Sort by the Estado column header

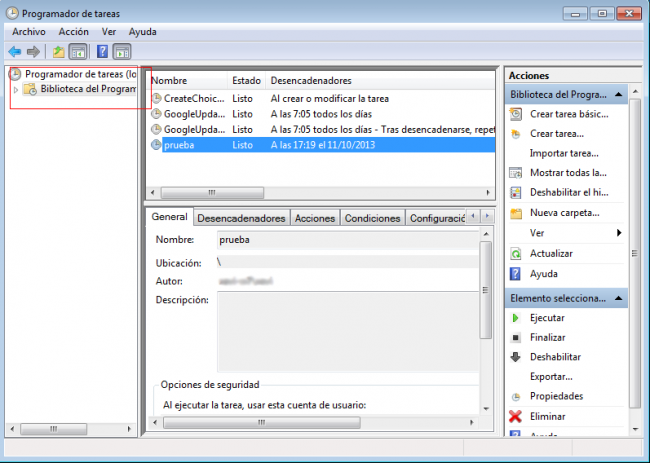tap(247, 80)
